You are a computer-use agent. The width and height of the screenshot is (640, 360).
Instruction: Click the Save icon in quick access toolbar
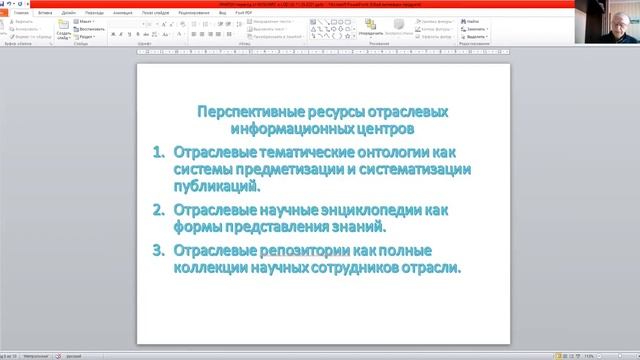tap(2, 4)
